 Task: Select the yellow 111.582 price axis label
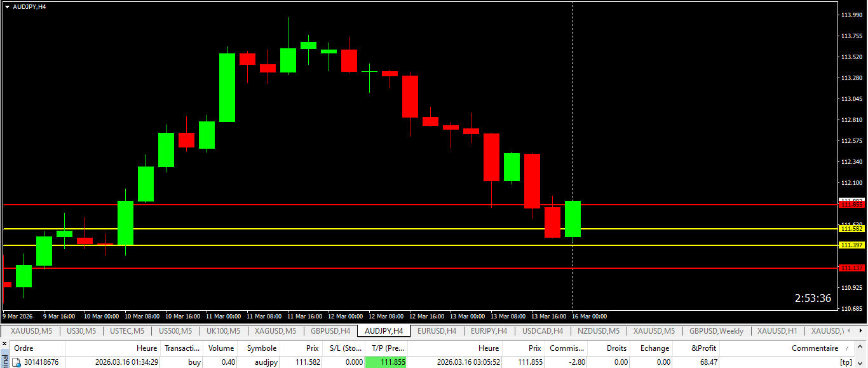852,228
